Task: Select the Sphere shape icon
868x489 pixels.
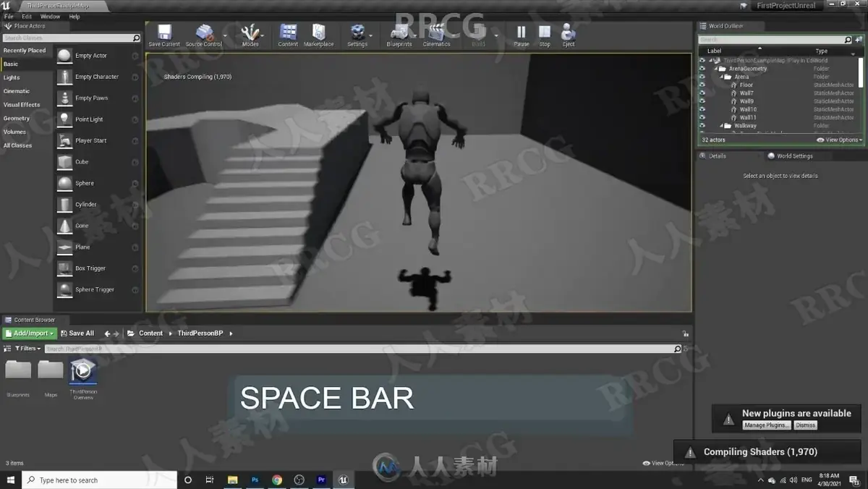Action: [x=65, y=183]
